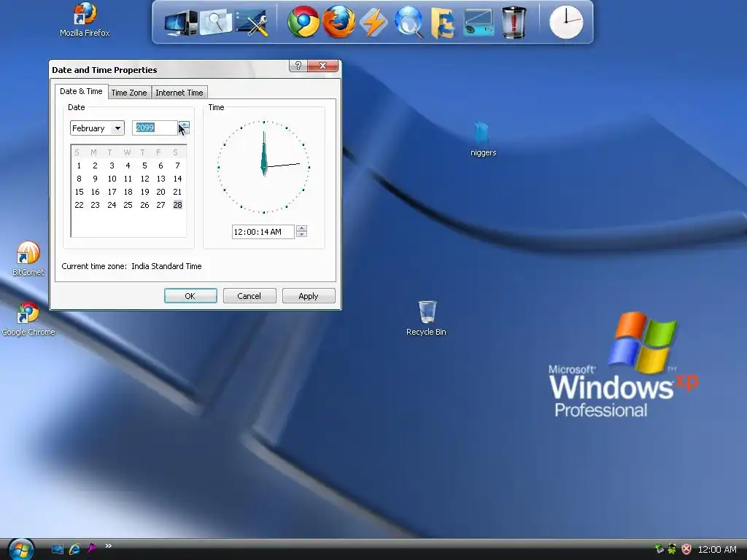Click the dialog help question mark button
This screenshot has height=560, width=747.
[298, 66]
